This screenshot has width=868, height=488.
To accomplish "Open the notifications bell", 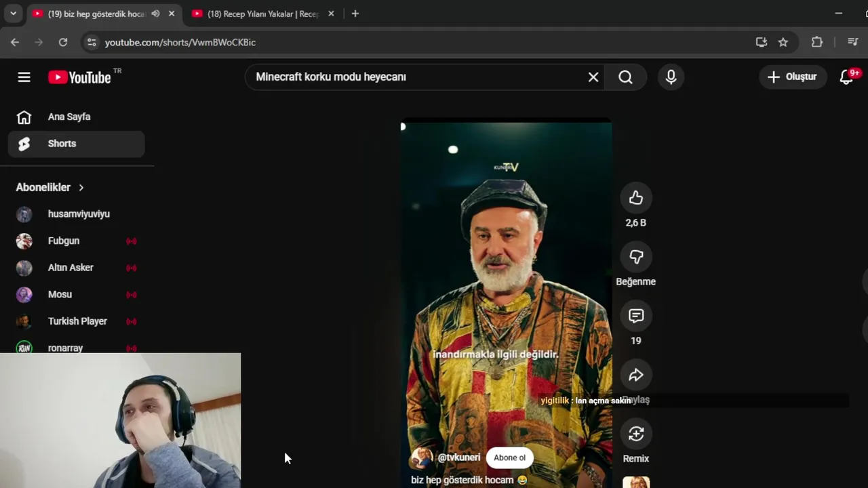I will pyautogui.click(x=847, y=77).
